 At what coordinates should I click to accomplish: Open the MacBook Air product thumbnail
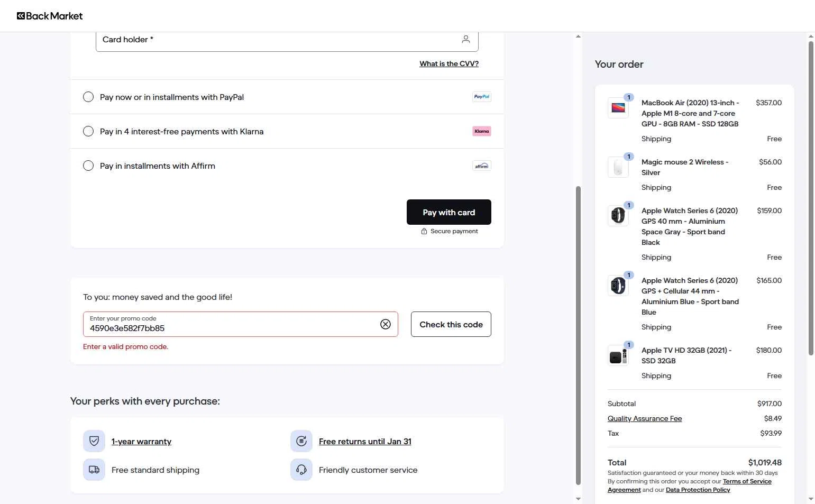coord(618,108)
